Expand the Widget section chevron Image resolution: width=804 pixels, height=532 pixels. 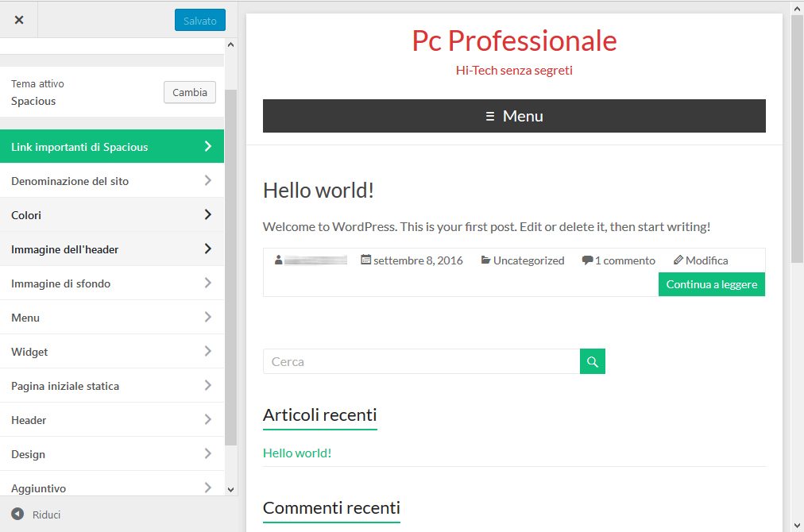point(207,351)
